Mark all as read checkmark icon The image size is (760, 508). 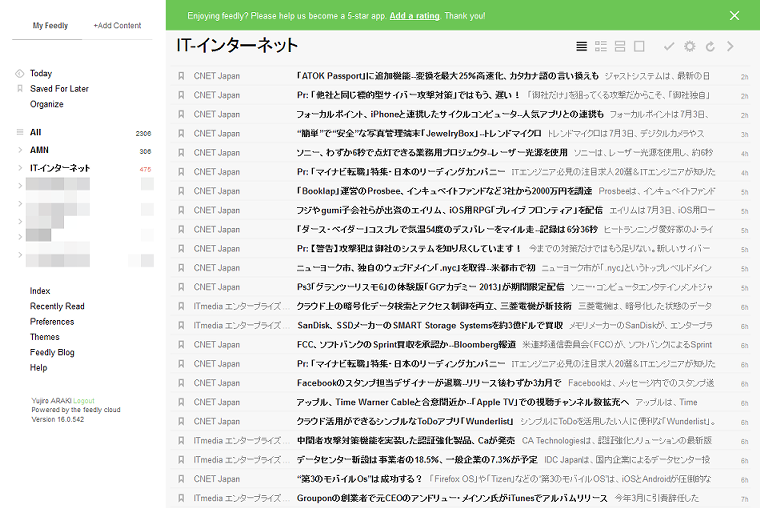click(x=669, y=47)
